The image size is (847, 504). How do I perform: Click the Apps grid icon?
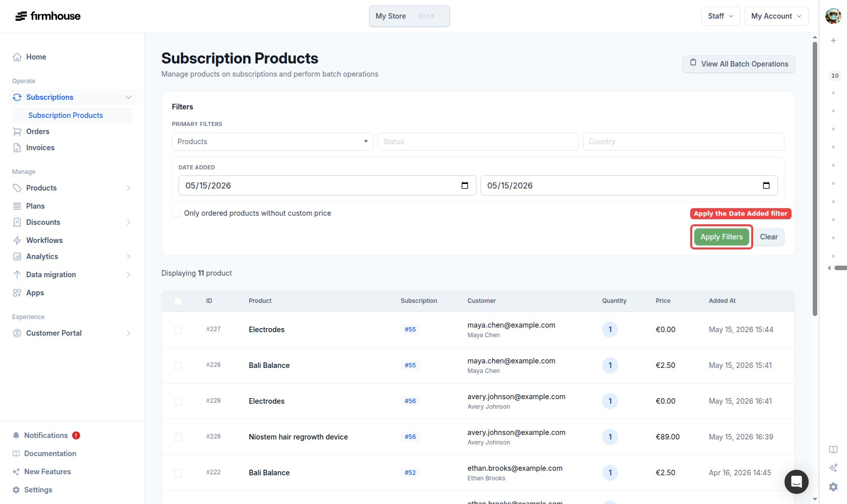[x=17, y=293]
